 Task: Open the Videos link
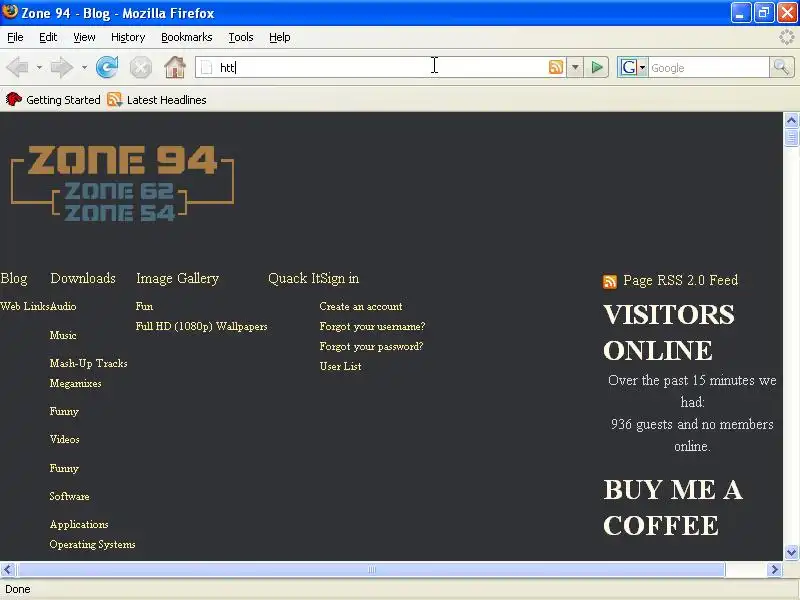pyautogui.click(x=64, y=439)
